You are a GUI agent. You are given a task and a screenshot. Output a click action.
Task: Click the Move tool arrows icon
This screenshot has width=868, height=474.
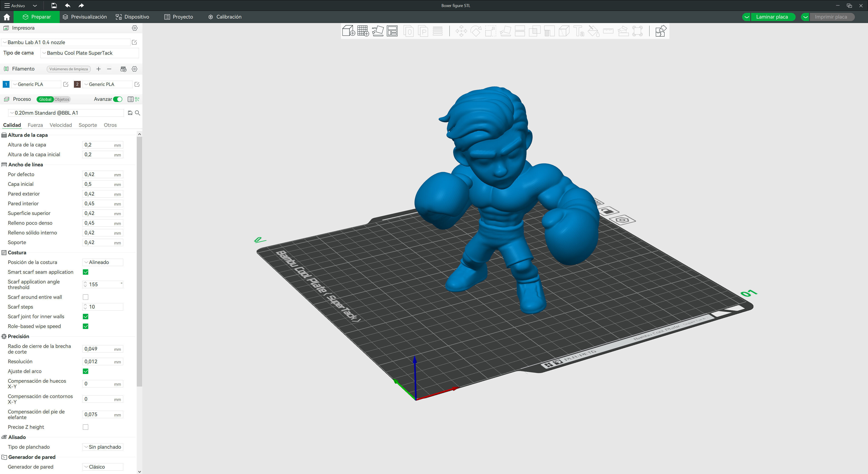461,31
